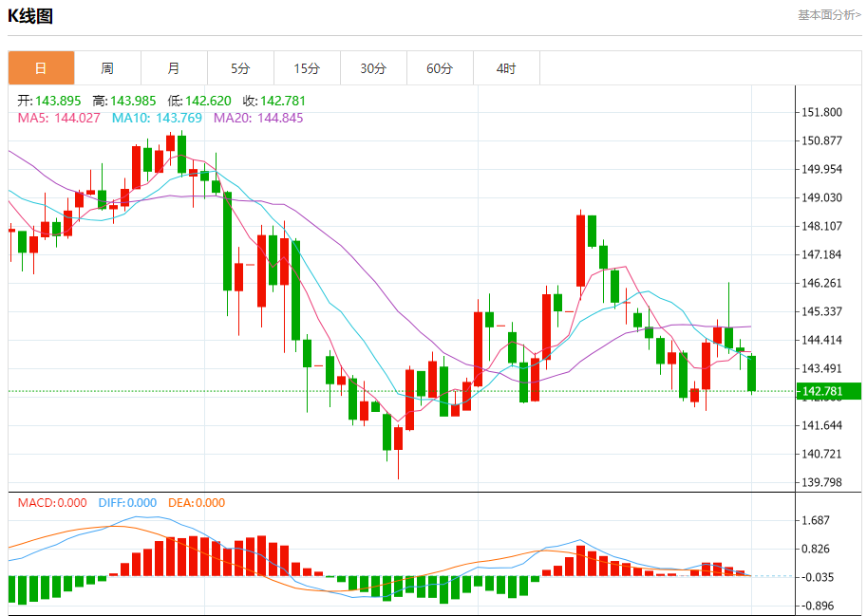Click the 收:142.781 close price text

pos(273,101)
